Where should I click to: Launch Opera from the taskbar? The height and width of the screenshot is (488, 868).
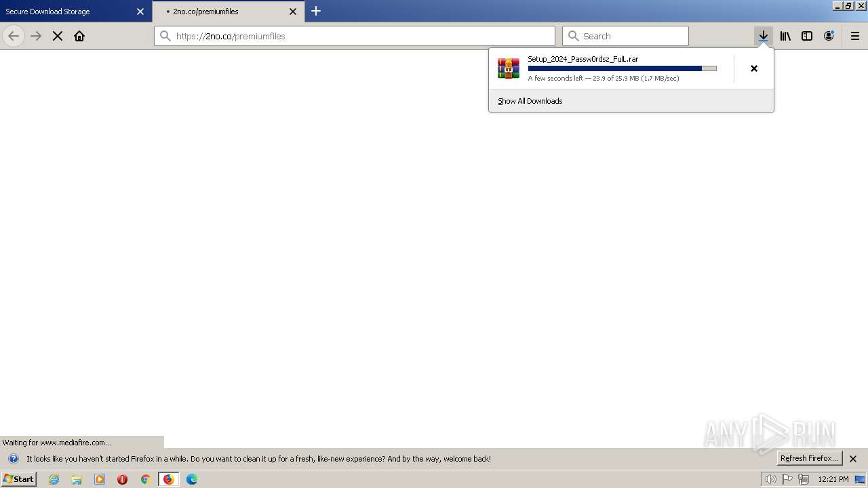tap(123, 479)
